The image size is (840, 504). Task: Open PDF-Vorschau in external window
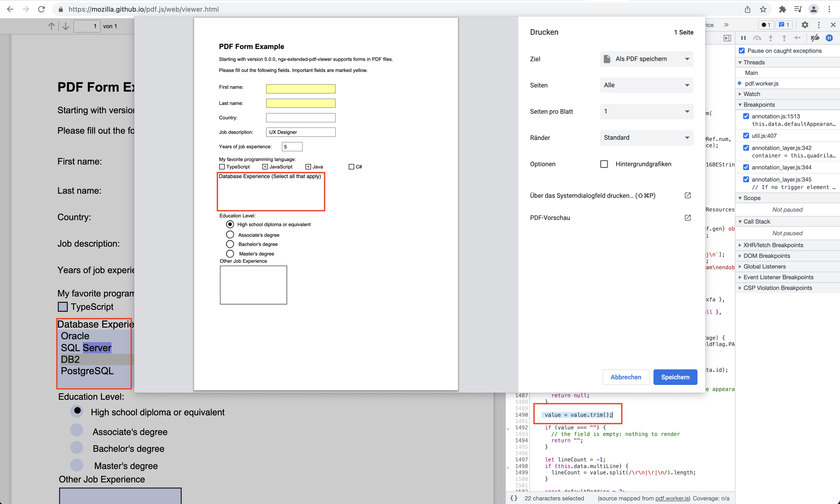[688, 218]
